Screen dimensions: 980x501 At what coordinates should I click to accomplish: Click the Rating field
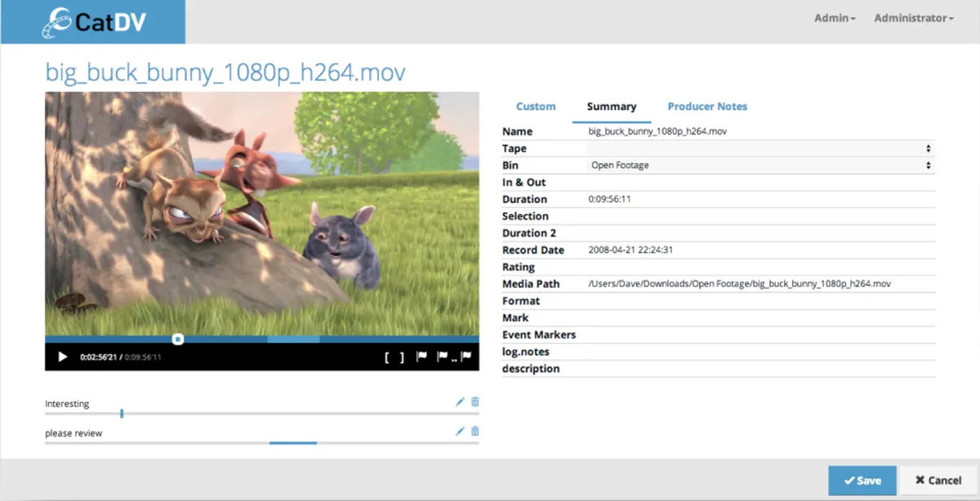759,267
